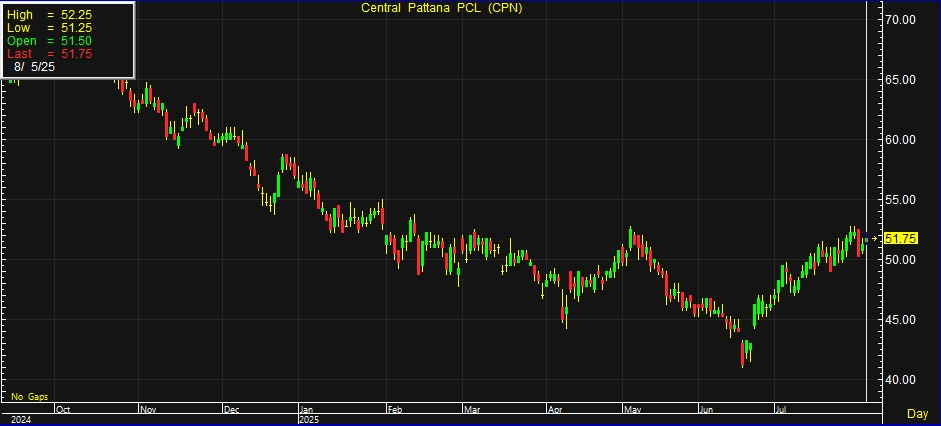The image size is (941, 426).
Task: Click the Mar label on time axis
Action: (471, 410)
